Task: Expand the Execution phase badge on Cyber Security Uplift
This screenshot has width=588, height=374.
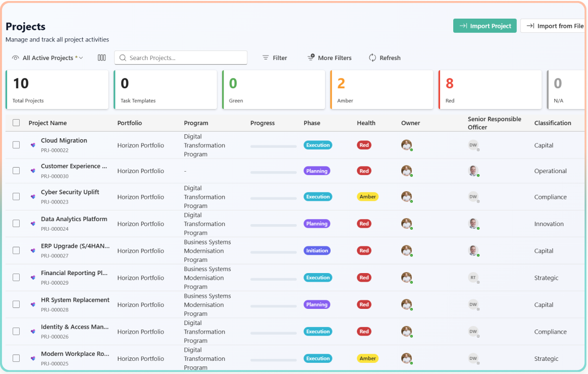Action: (317, 196)
